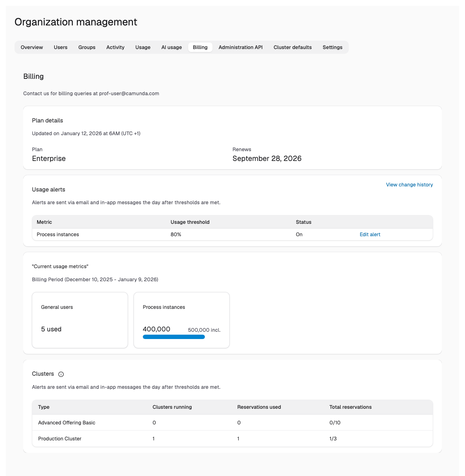Select the General users usage card
The image size is (465, 476).
tap(80, 320)
